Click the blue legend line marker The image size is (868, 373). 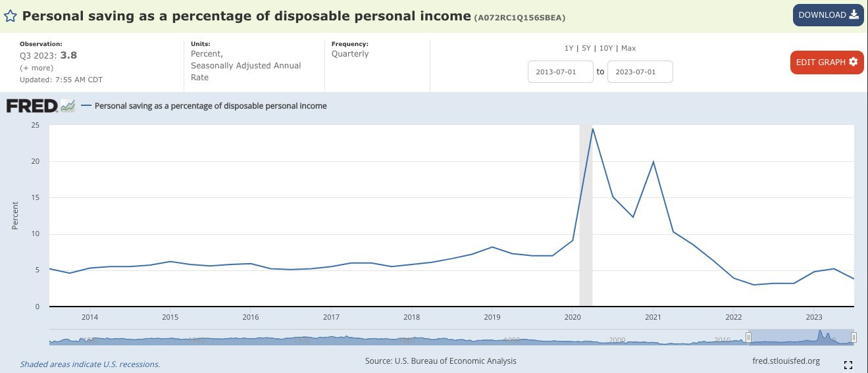(x=86, y=105)
